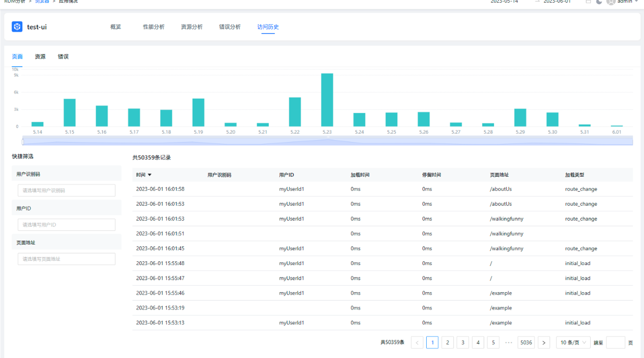Switch to the 资源 sub-tab
This screenshot has width=644, height=358.
pos(40,57)
